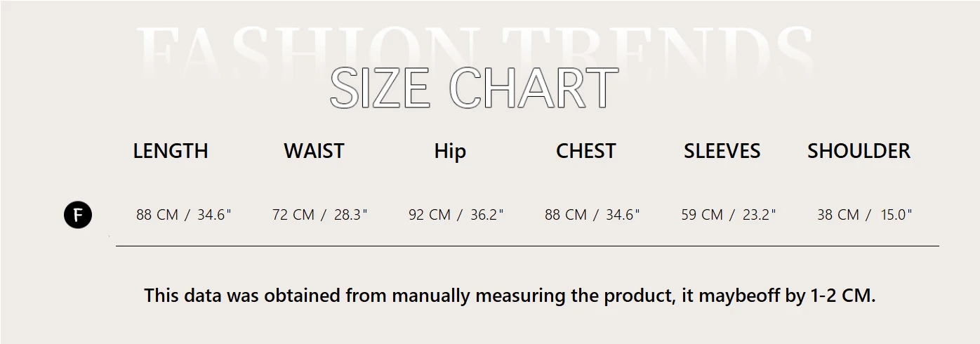
Task: Click the horizontal divider line under the row
Action: pos(527,246)
